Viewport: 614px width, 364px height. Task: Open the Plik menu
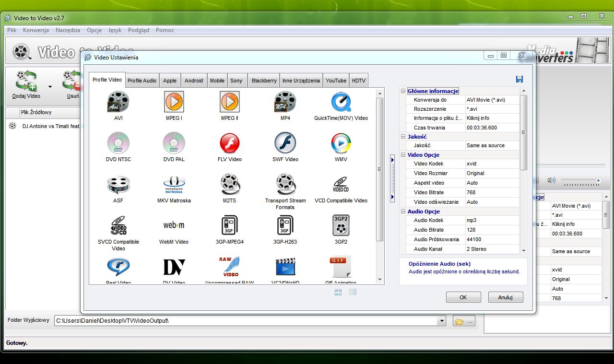coord(12,30)
